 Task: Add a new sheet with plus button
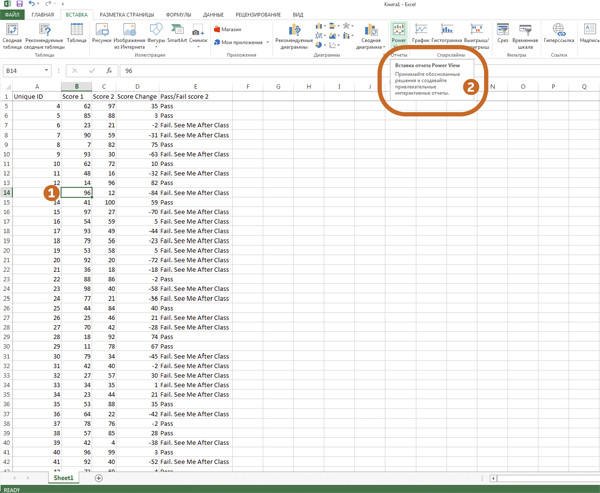(98, 478)
